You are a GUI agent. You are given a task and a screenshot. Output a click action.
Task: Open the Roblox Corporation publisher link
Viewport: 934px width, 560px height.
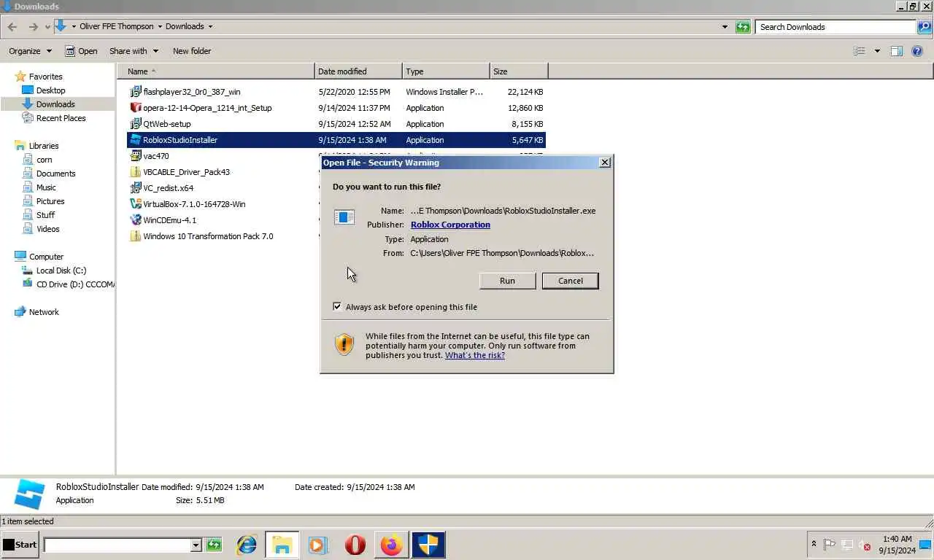click(450, 225)
